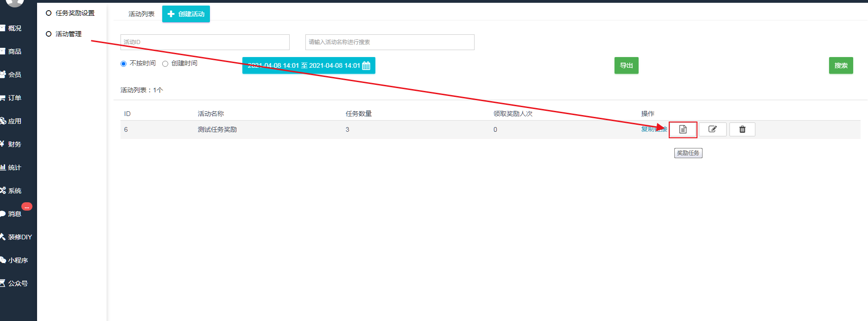Screen dimensions: 868x321
Task: Open 消息 in the sidebar
Action: pyautogui.click(x=14, y=214)
